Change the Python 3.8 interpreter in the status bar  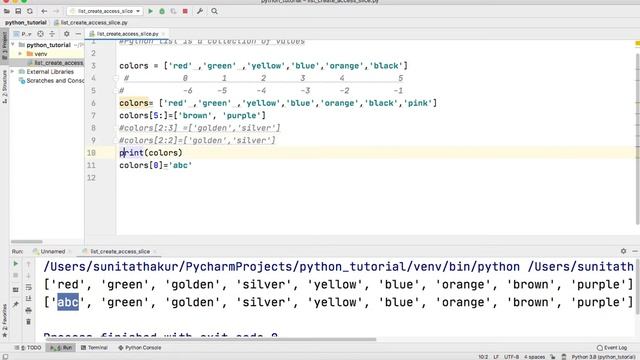point(603,357)
